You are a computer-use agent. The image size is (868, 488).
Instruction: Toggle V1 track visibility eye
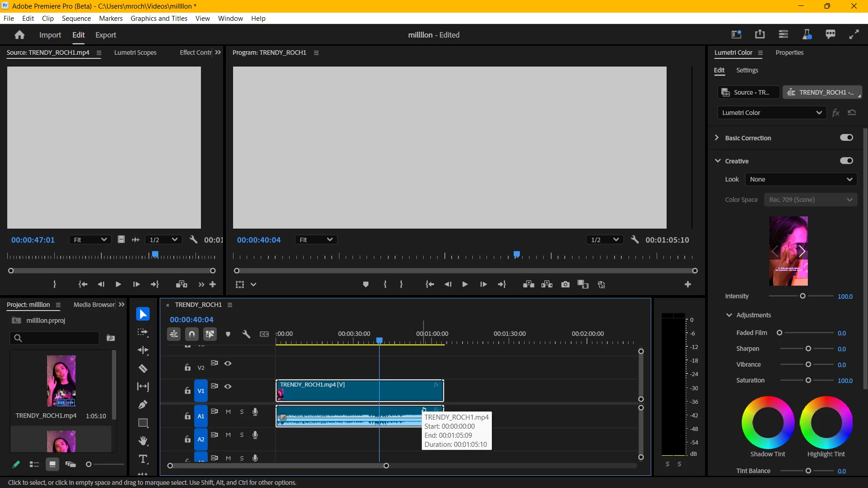pyautogui.click(x=228, y=387)
